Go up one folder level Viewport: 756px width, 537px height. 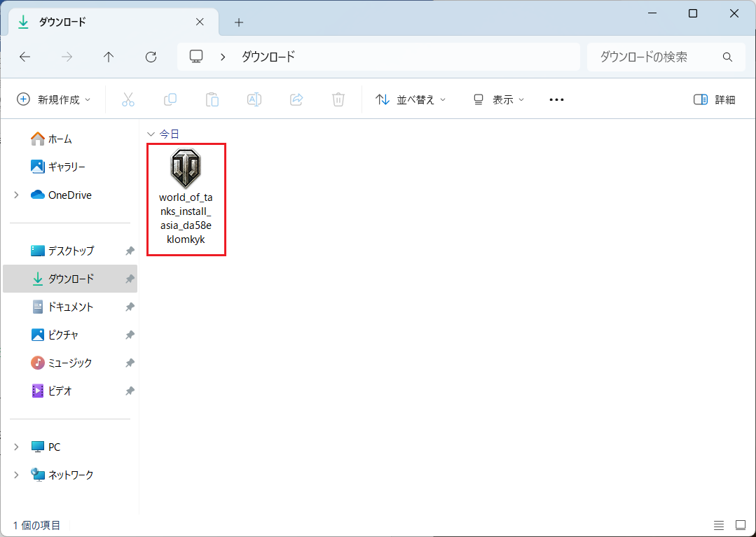(109, 57)
